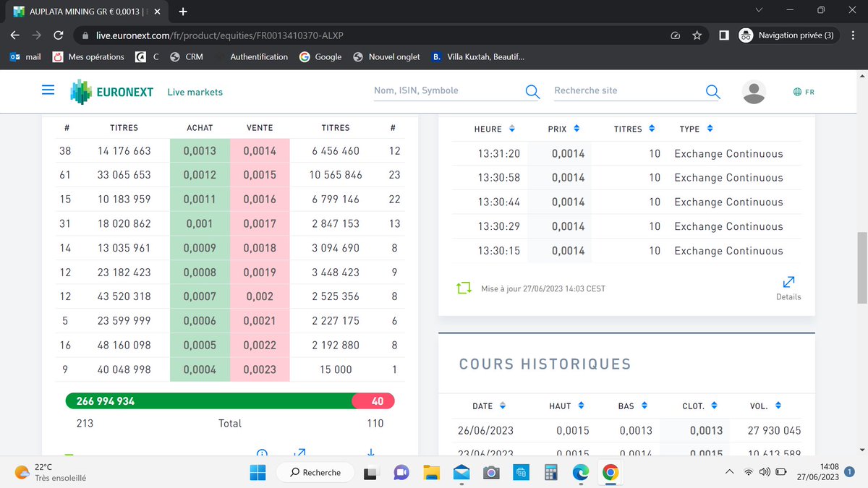This screenshot has height=488, width=868.
Task: Click the Euronext logo
Action: click(x=112, y=92)
